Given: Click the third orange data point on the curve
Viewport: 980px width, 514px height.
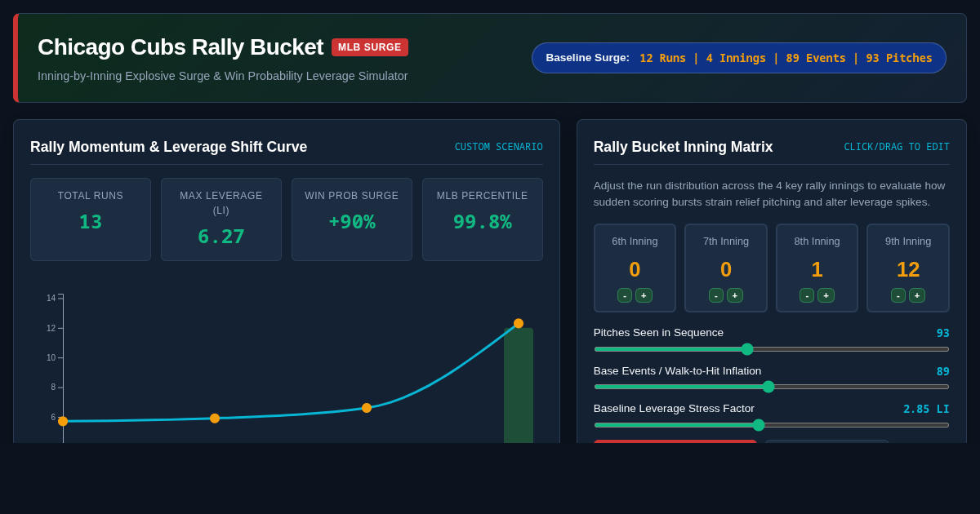Looking at the screenshot, I should point(367,408).
